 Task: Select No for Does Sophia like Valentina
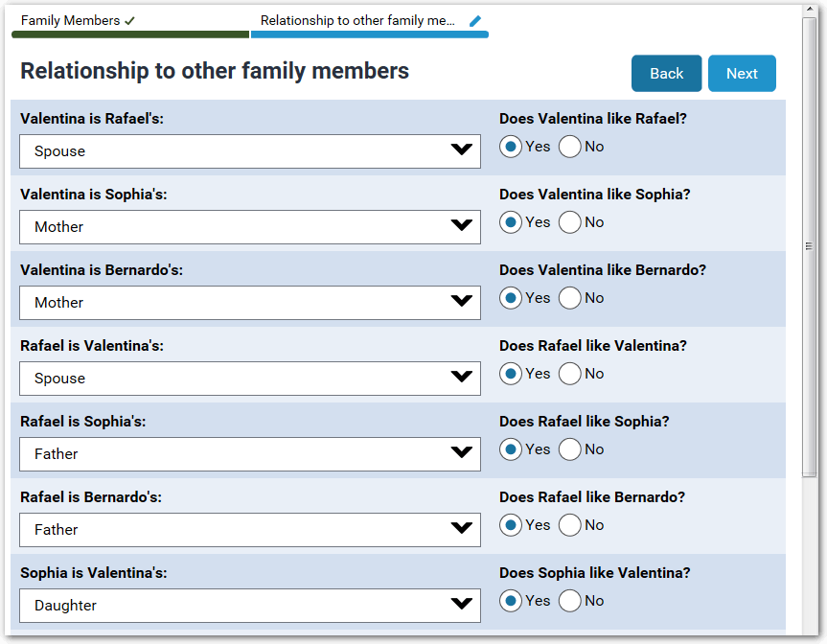[570, 600]
